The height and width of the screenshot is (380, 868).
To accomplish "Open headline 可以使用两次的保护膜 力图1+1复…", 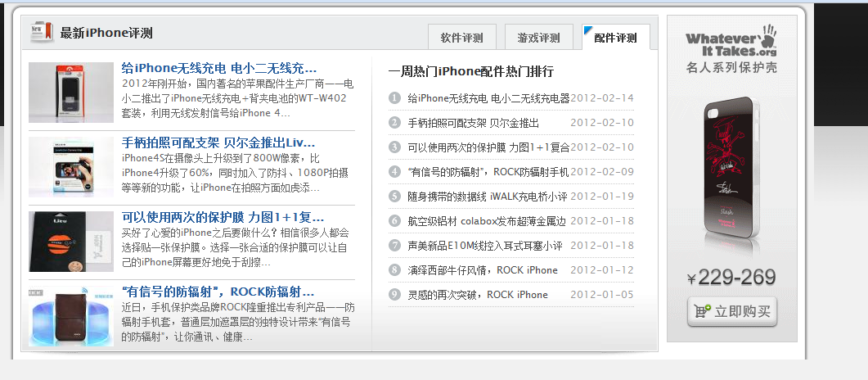I will pyautogui.click(x=223, y=217).
